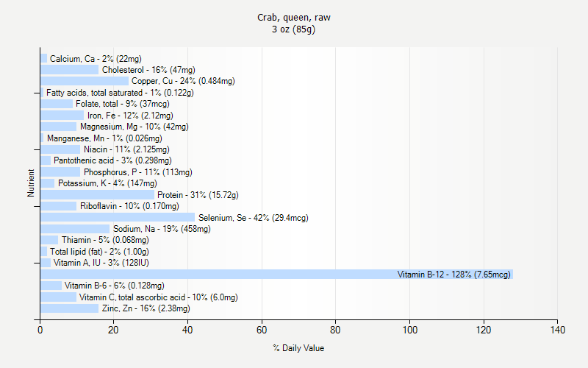Click the blue Riboflavin bar

point(59,206)
